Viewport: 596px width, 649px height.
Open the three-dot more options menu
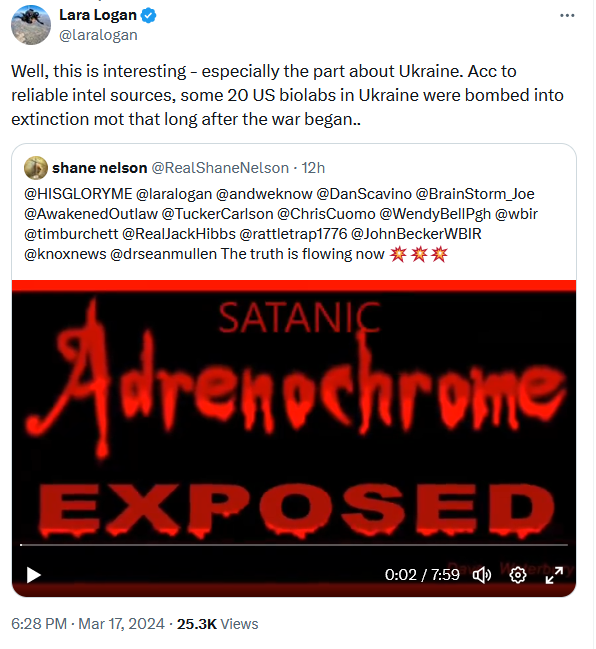pos(567,15)
